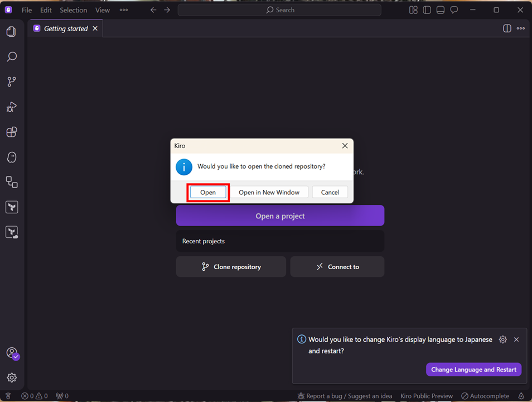Screen dimensions: 532x402
Task: Open the remote explorer sidebar icon
Action: point(12,182)
